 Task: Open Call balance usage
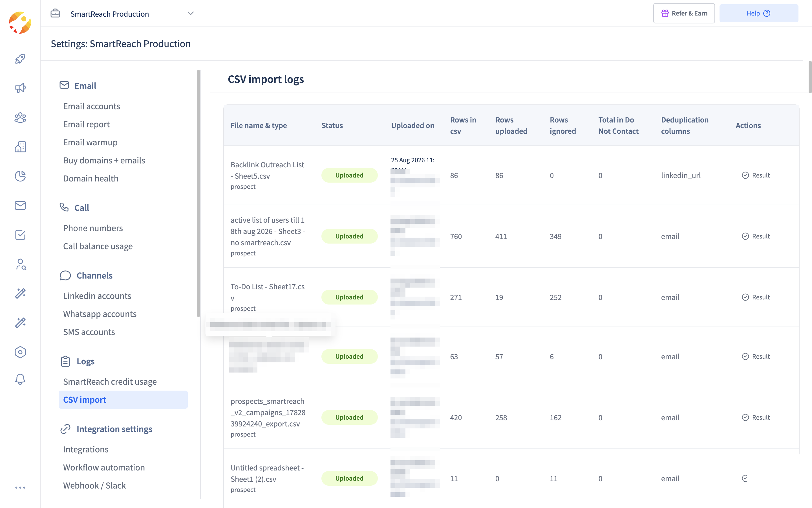pos(98,246)
